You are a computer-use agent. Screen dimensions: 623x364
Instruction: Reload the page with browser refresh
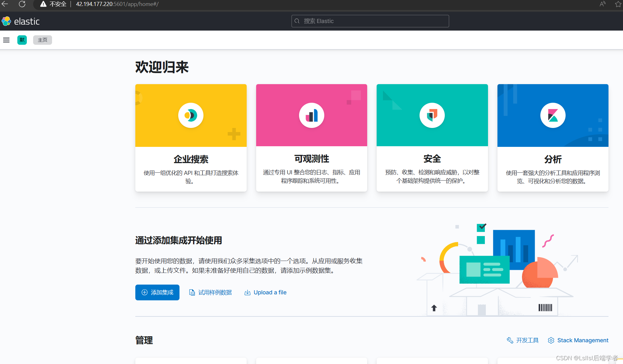(22, 4)
